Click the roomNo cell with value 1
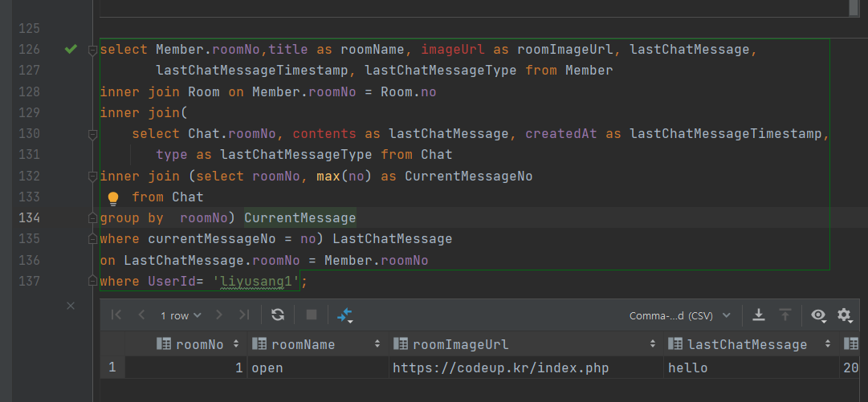 (186, 367)
